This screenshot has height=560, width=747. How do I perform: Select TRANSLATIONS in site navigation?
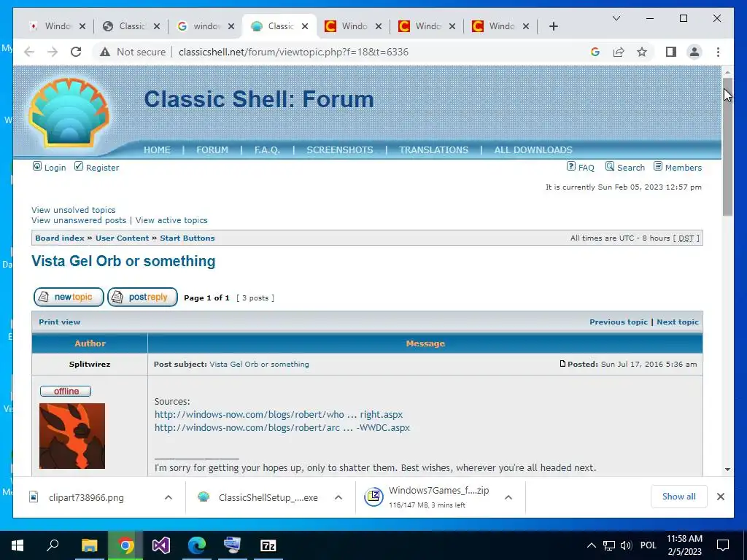pos(433,150)
